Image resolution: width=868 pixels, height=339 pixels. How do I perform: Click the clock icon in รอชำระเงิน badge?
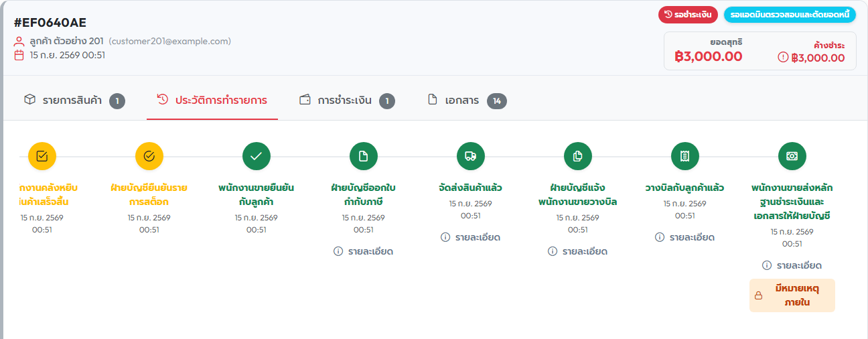tap(668, 14)
